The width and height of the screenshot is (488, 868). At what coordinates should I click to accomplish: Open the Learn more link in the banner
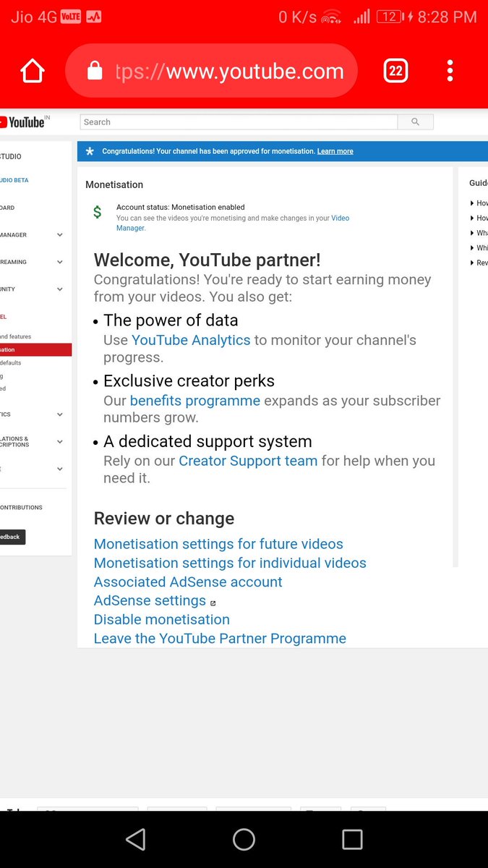tap(335, 151)
